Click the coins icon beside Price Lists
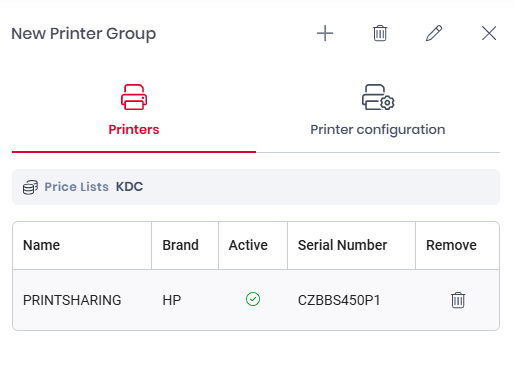Viewport: 514px width, 388px height. (x=30, y=187)
